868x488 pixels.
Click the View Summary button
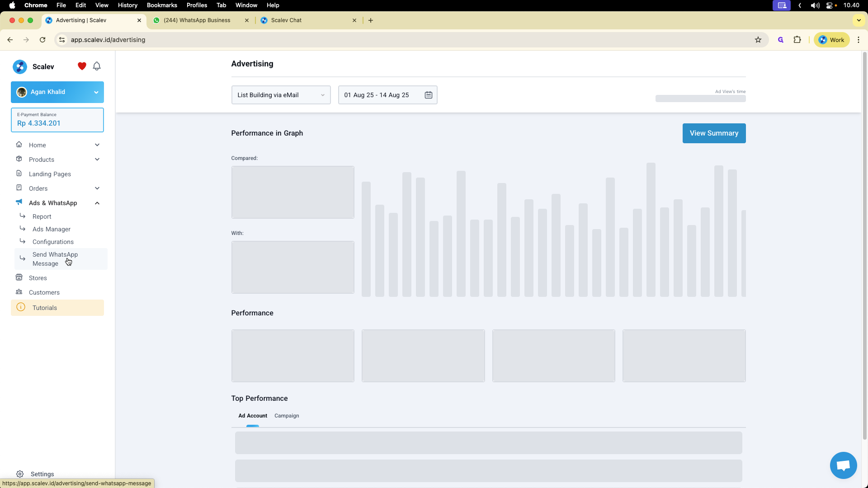click(714, 133)
